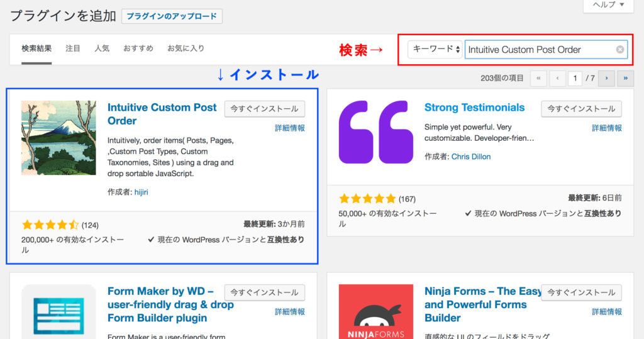
Task: View 詳細情報 for Form Maker by WD
Action: [290, 312]
